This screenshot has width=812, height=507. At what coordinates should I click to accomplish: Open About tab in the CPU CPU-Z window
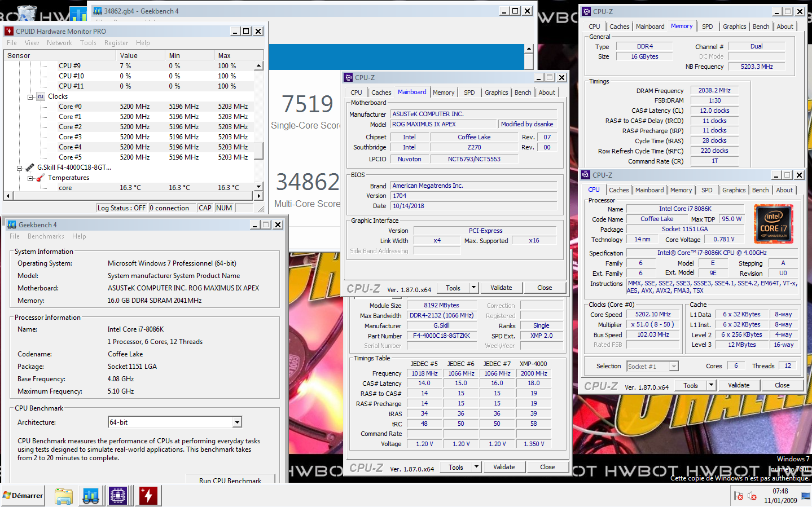pos(784,190)
